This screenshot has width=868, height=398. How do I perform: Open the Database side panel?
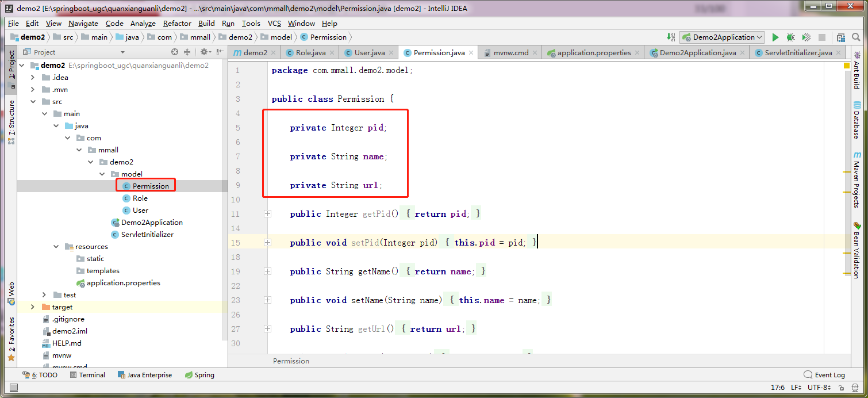857,120
